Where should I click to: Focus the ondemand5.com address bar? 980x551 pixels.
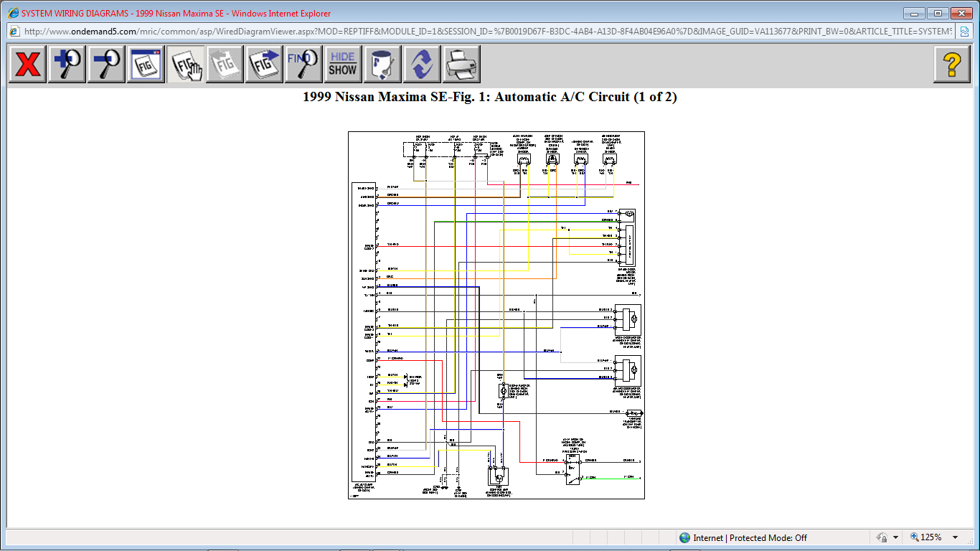[x=481, y=32]
